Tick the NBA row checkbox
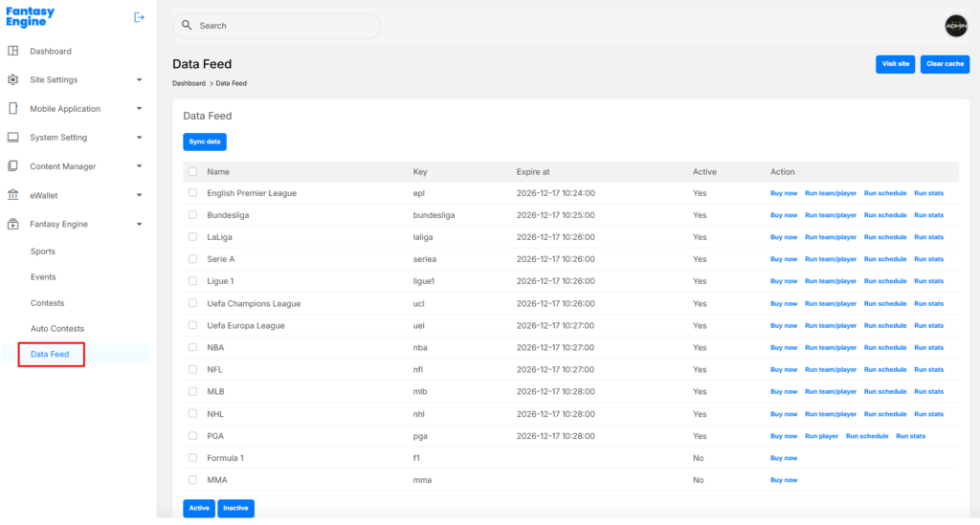This screenshot has width=980, height=525. [x=192, y=347]
